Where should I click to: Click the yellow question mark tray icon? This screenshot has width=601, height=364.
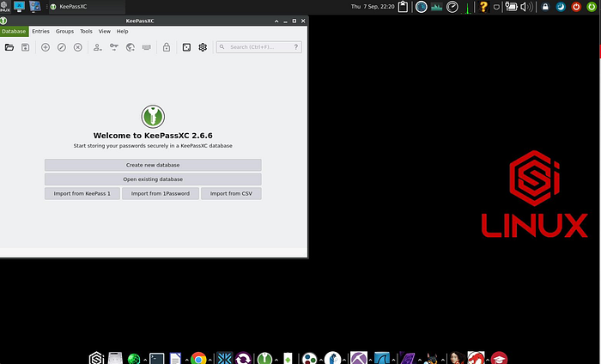tap(483, 7)
